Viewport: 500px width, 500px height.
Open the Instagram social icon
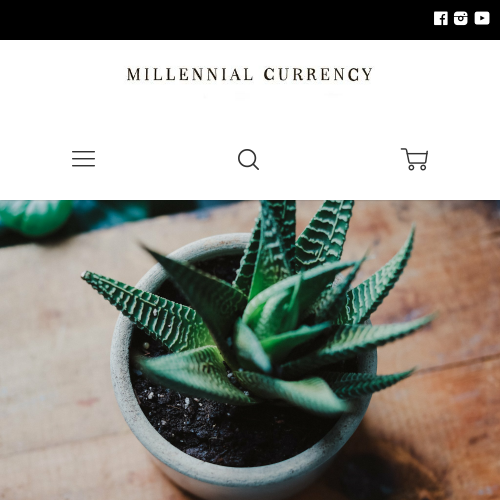[x=460, y=18]
